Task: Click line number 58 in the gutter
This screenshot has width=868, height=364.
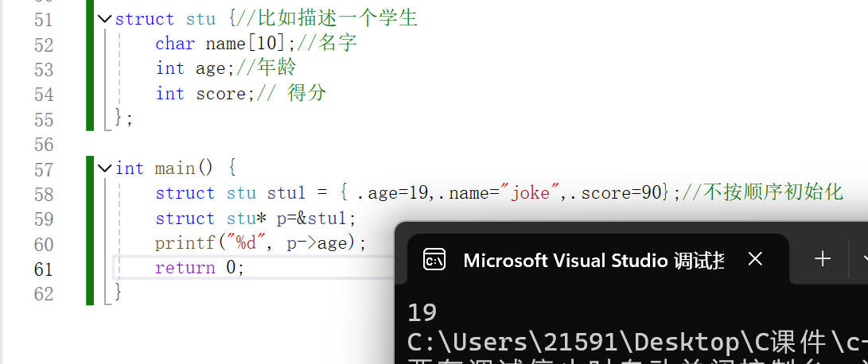Action: [x=44, y=193]
